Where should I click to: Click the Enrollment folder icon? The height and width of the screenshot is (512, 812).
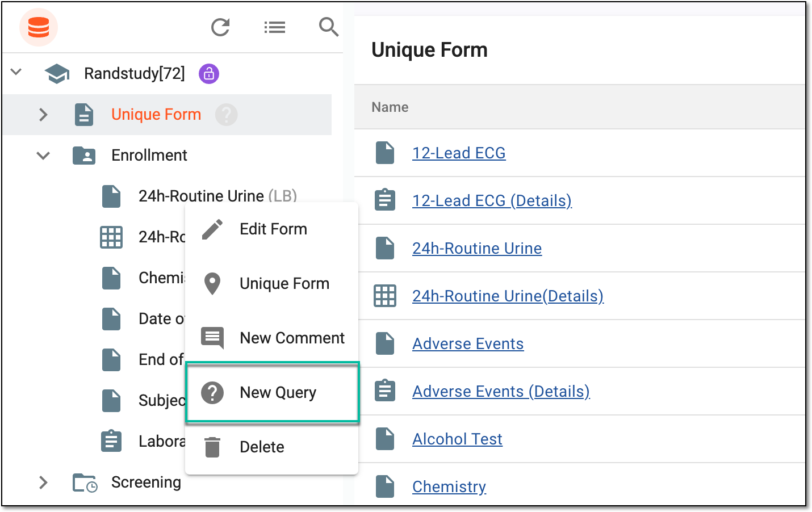click(x=84, y=156)
